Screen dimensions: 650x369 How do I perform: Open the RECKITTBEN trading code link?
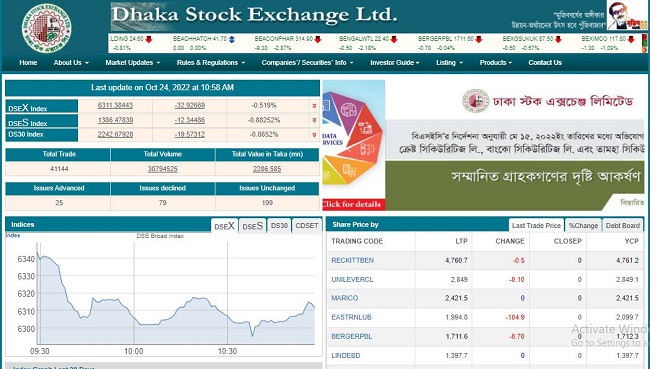coord(352,260)
